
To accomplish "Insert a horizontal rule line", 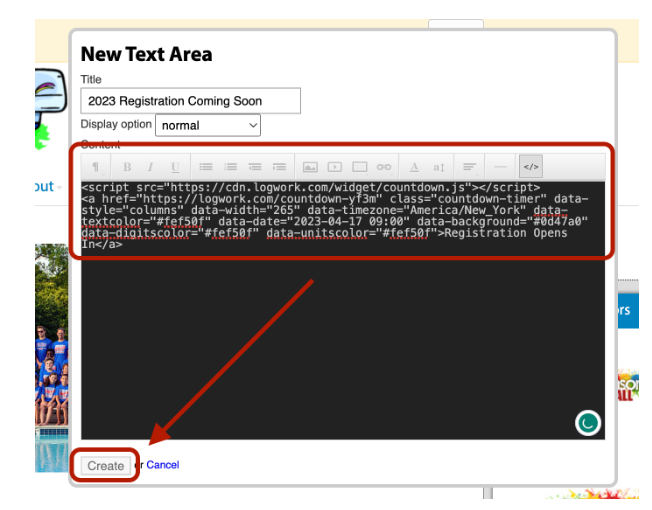I will coord(500,167).
